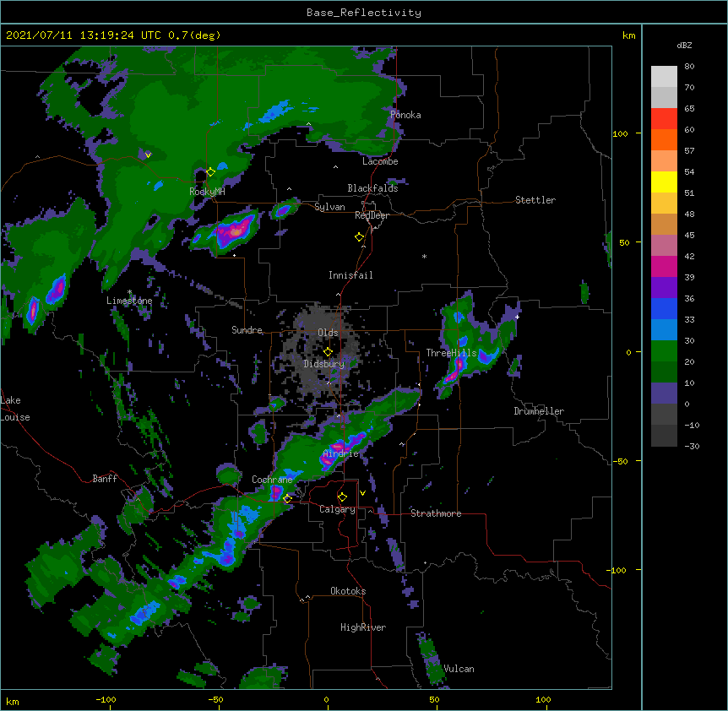The image size is (728, 711).
Task: Click the yellow diamond marker beside Cochrane
Action: pos(287,498)
